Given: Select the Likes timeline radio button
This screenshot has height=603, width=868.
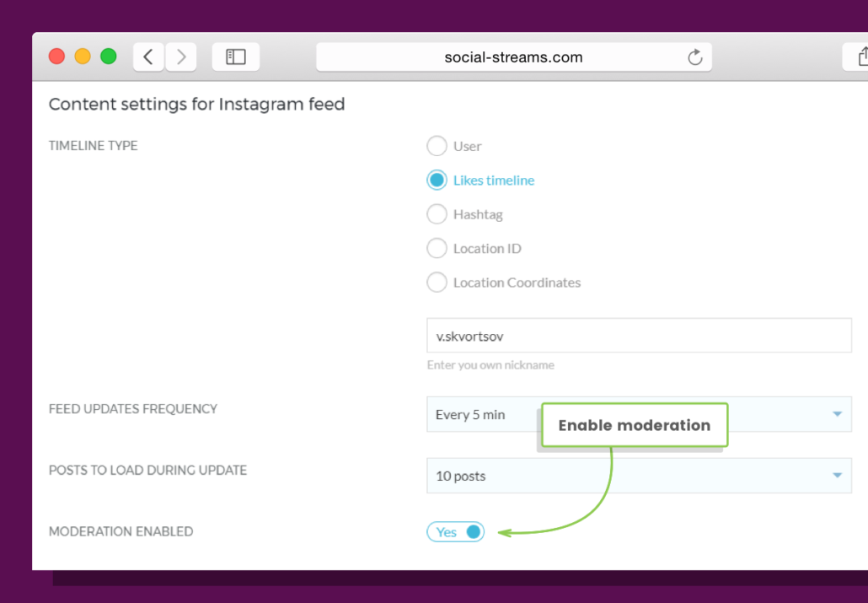Looking at the screenshot, I should pos(437,180).
